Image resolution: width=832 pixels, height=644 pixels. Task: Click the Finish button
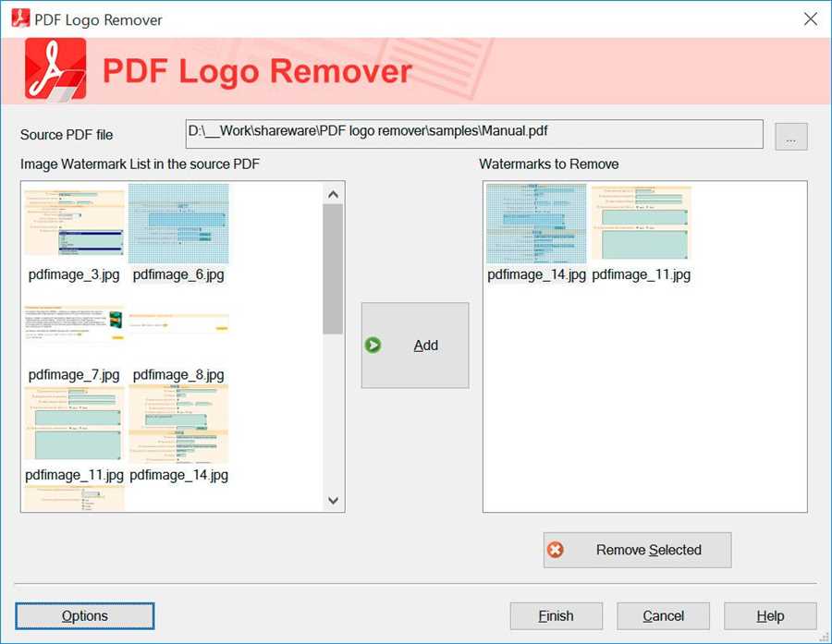pos(557,616)
